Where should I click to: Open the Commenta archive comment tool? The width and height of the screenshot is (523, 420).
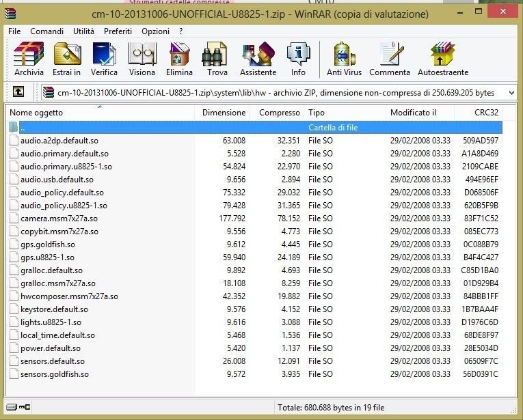390,59
